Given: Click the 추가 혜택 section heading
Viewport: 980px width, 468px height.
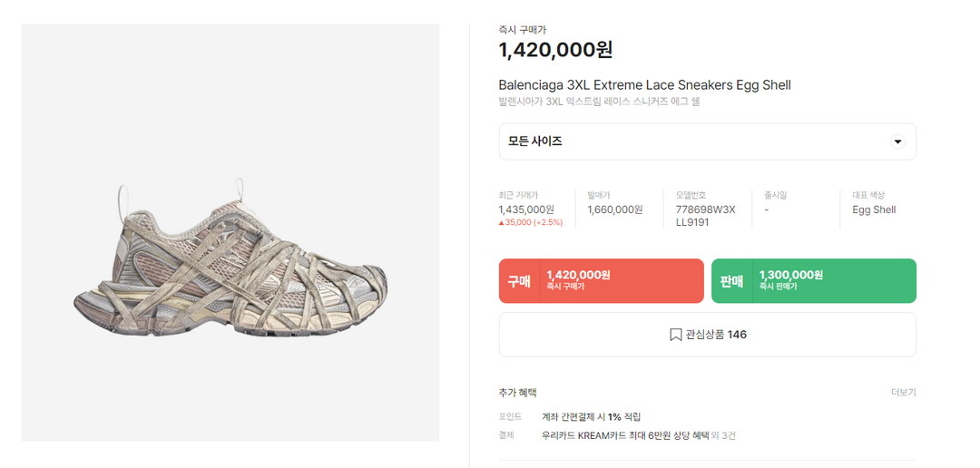Looking at the screenshot, I should tap(517, 393).
